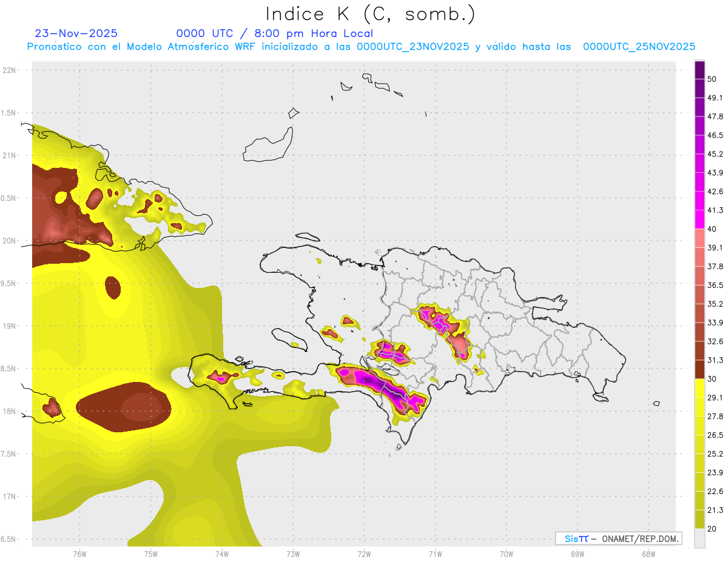The height and width of the screenshot is (562, 728).
Task: Click the '20N' latitude axis label
Action: pos(9,241)
